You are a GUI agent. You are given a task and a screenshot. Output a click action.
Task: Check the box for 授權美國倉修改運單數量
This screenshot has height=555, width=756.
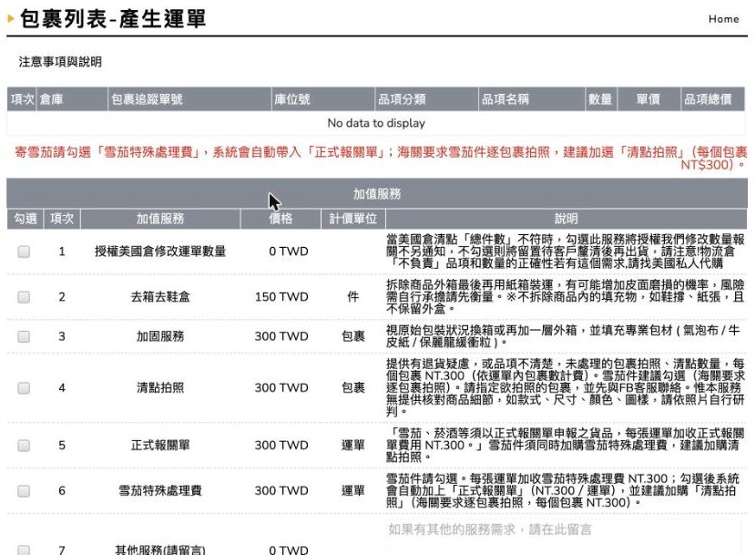(24, 252)
